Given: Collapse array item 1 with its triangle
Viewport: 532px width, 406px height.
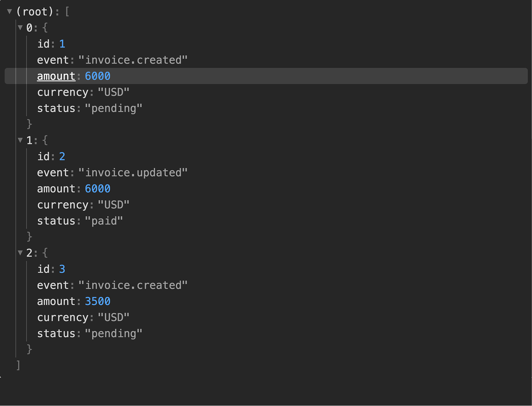Looking at the screenshot, I should click(20, 140).
